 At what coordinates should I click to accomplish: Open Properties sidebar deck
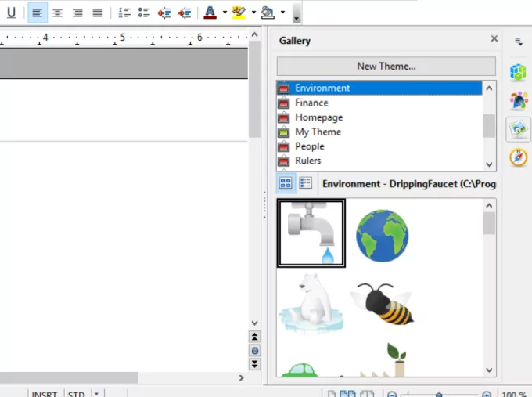point(518,72)
